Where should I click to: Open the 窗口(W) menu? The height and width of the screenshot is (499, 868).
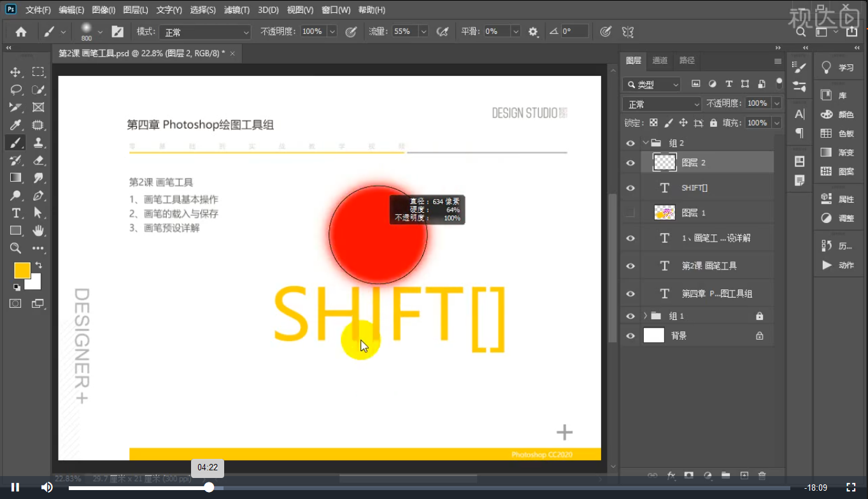coord(336,10)
